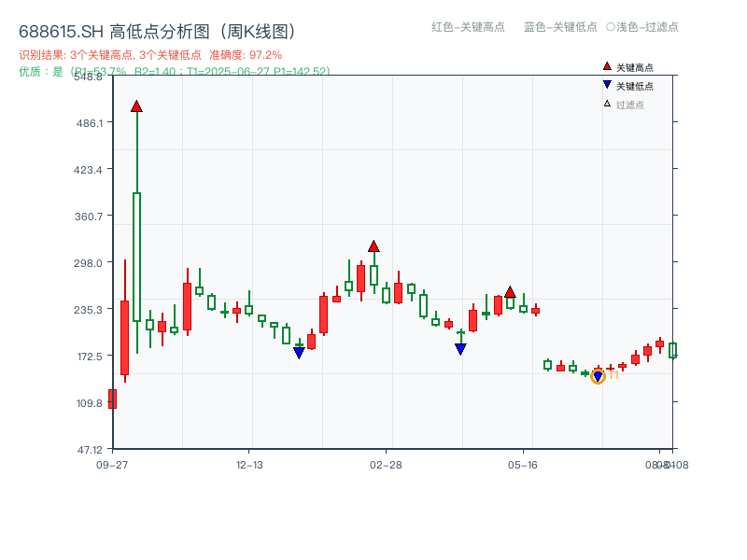Click the orange circled marker near the recent low
747x560 pixels.
pyautogui.click(x=599, y=375)
